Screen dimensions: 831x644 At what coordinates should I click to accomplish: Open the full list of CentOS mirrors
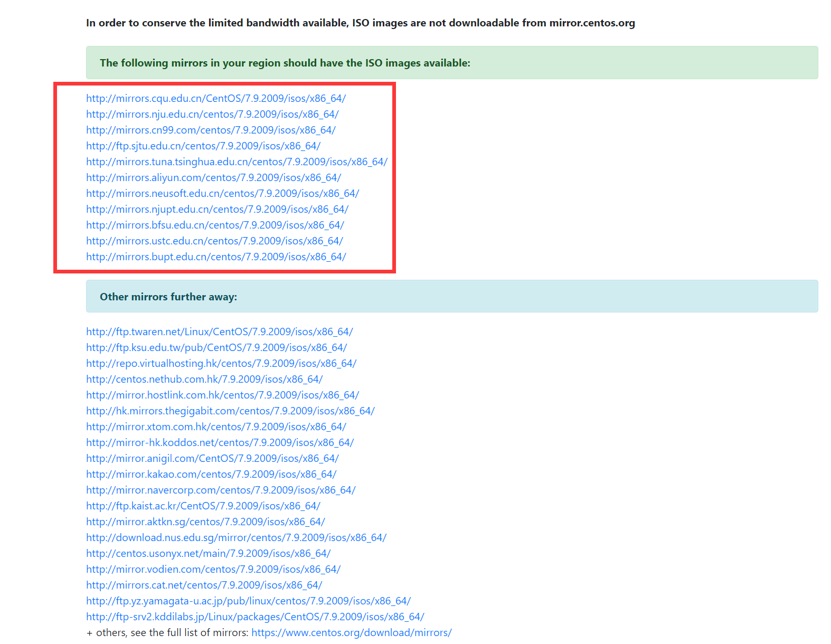coord(352,632)
